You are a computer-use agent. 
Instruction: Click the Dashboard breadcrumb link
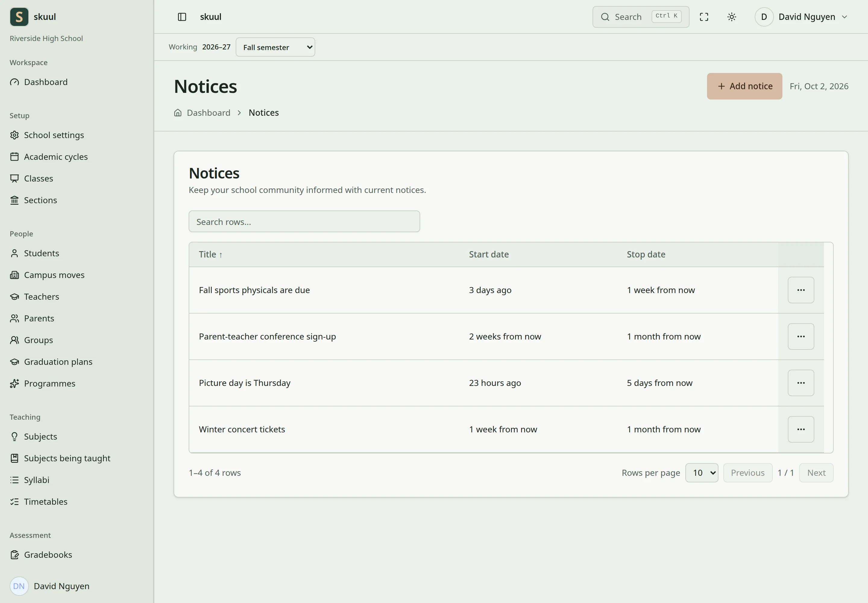[209, 112]
